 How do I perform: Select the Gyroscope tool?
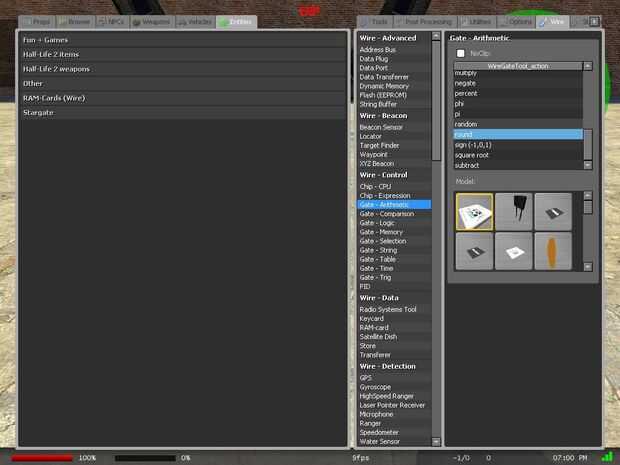[394, 387]
